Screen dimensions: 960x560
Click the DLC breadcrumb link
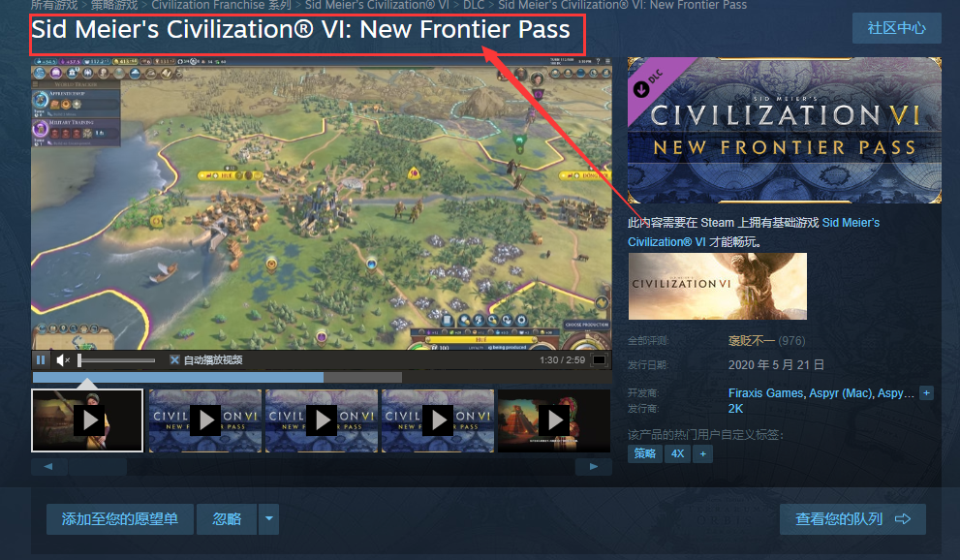[x=474, y=5]
